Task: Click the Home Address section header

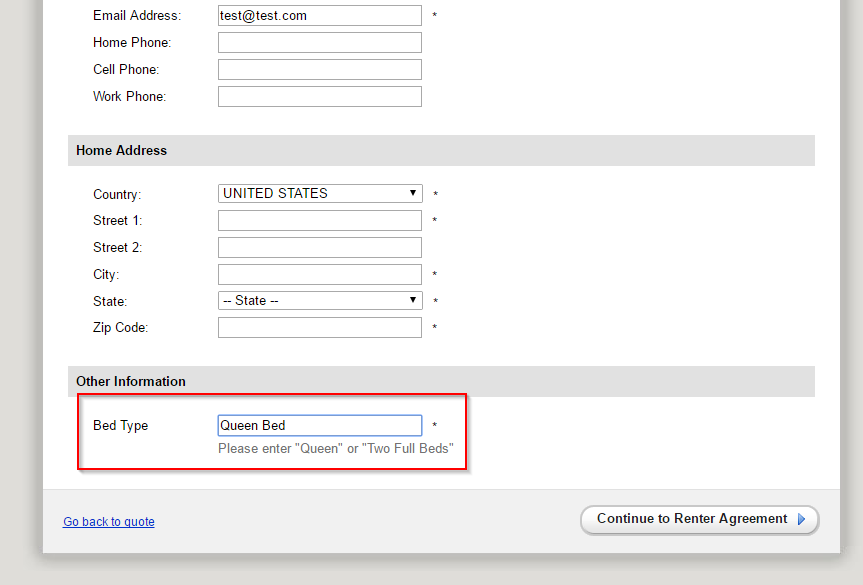Action: tap(122, 151)
